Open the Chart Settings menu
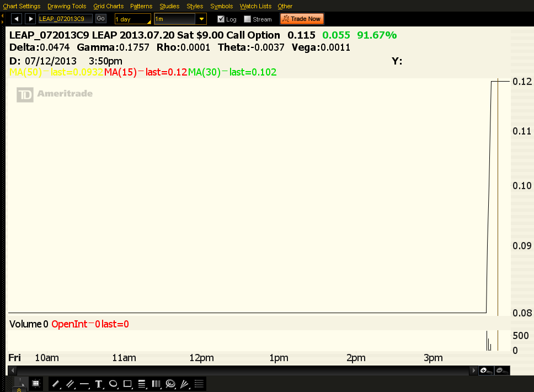 click(22, 6)
